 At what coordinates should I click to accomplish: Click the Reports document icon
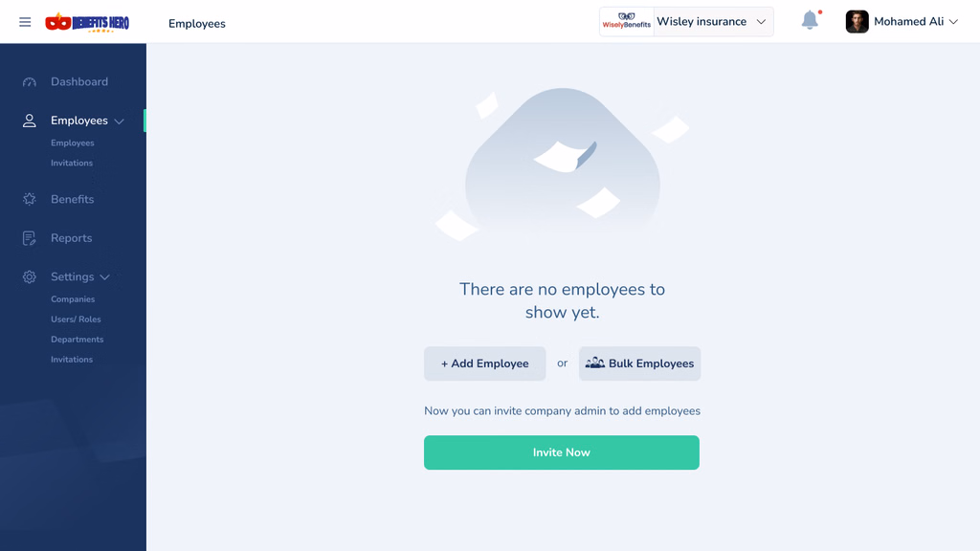30,238
